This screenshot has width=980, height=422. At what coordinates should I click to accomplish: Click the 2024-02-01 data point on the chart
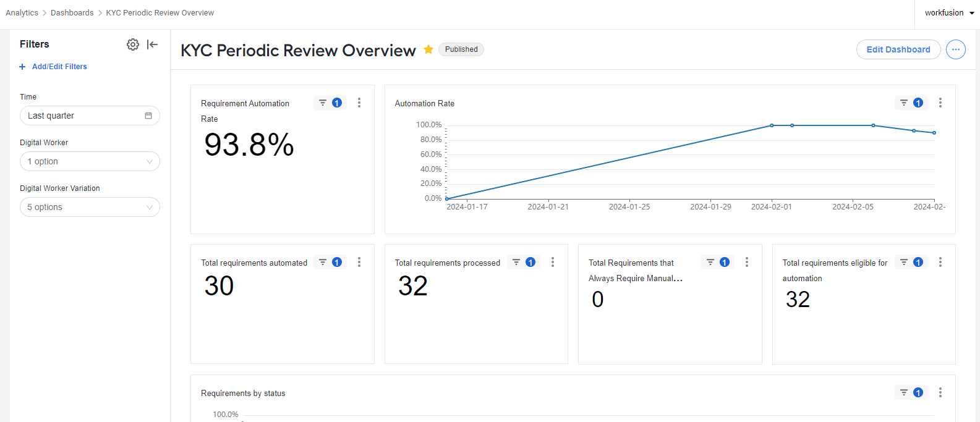pos(772,125)
